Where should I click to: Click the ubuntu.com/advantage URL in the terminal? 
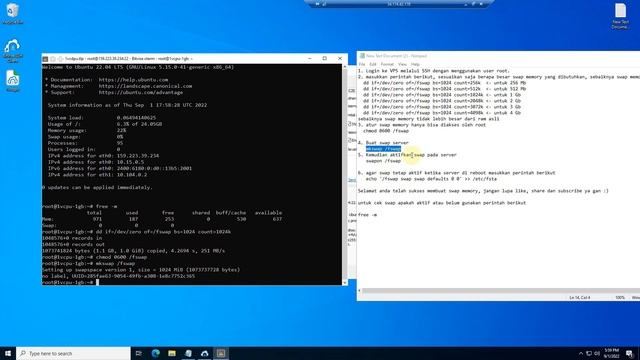coord(141,93)
